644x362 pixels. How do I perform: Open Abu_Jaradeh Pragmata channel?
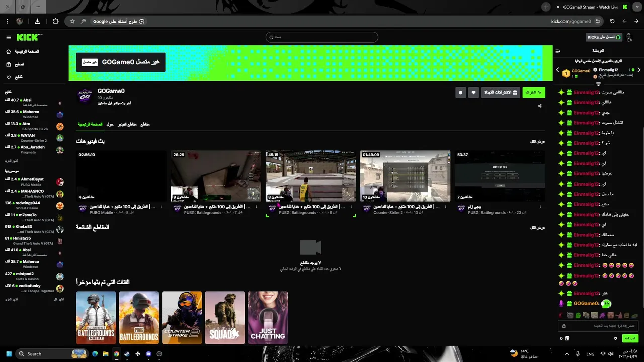34,150
